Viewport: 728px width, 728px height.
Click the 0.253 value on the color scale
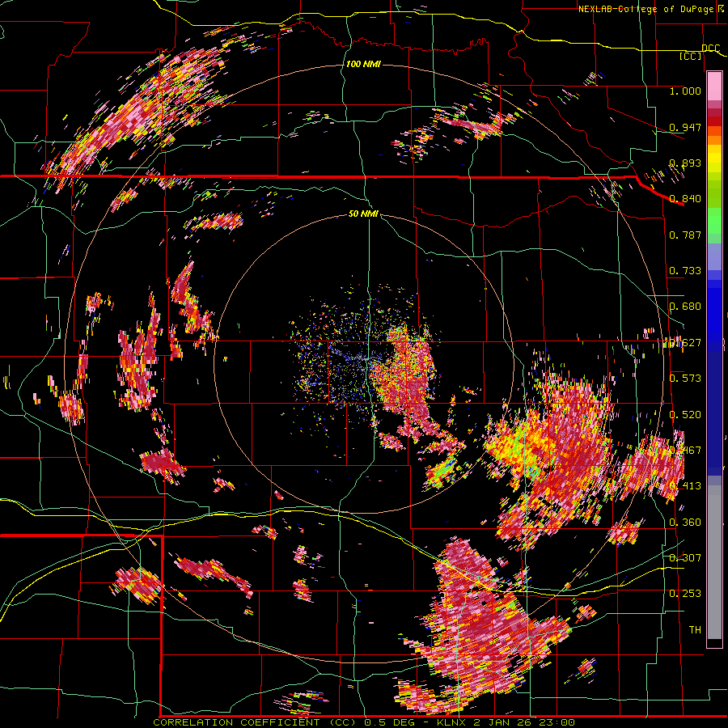point(685,594)
